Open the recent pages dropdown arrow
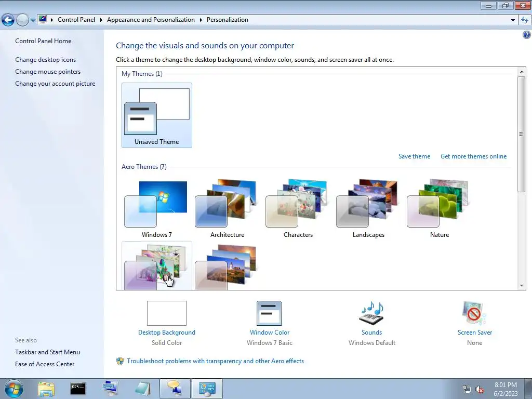This screenshot has height=399, width=532. pyautogui.click(x=33, y=20)
